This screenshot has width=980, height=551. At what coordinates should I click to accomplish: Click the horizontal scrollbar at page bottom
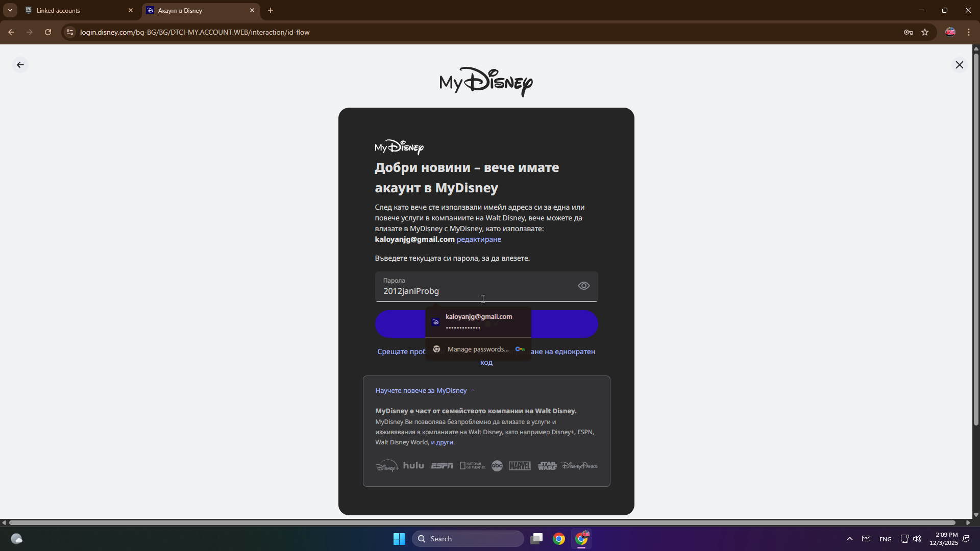click(482, 522)
